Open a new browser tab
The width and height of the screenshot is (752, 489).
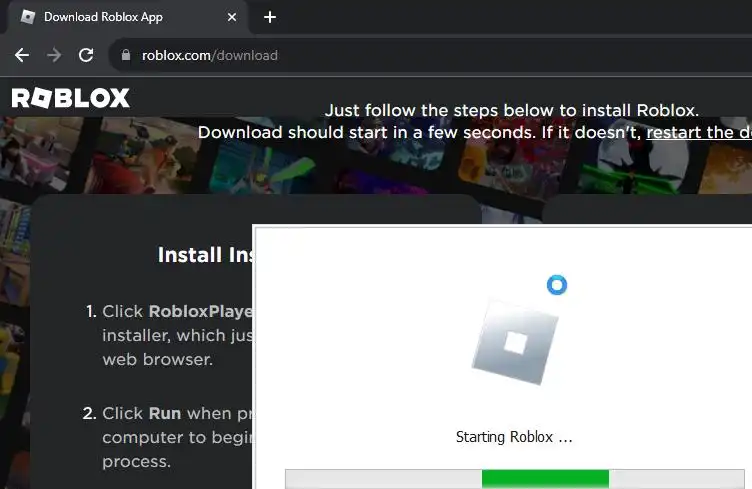270,17
